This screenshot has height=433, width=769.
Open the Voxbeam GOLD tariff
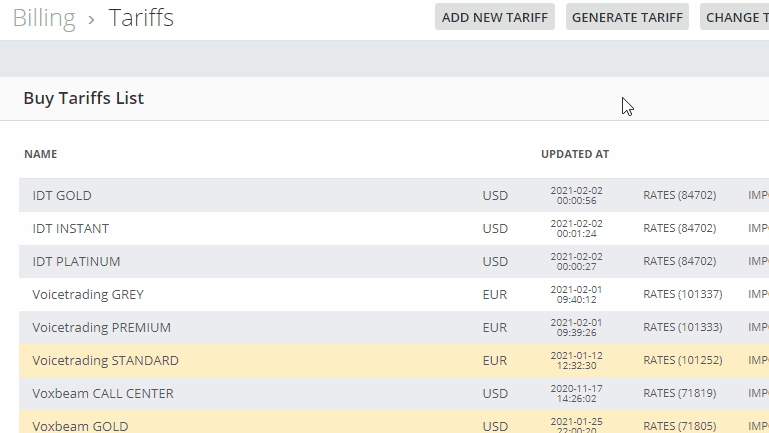(80, 426)
